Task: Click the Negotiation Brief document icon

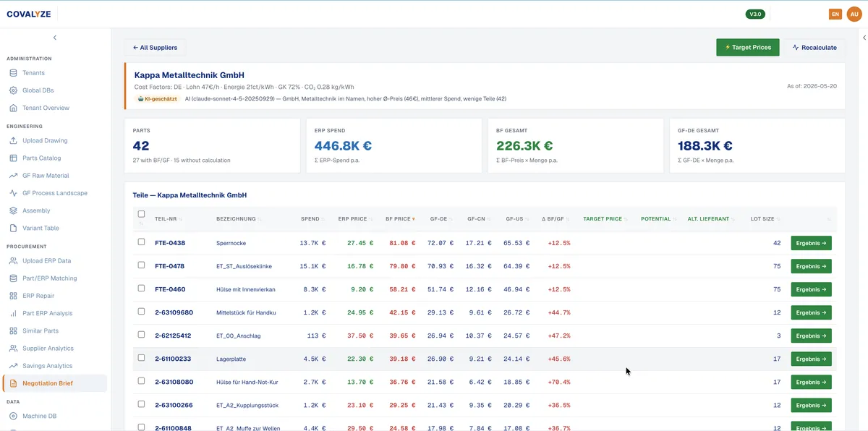Action: [x=13, y=383]
